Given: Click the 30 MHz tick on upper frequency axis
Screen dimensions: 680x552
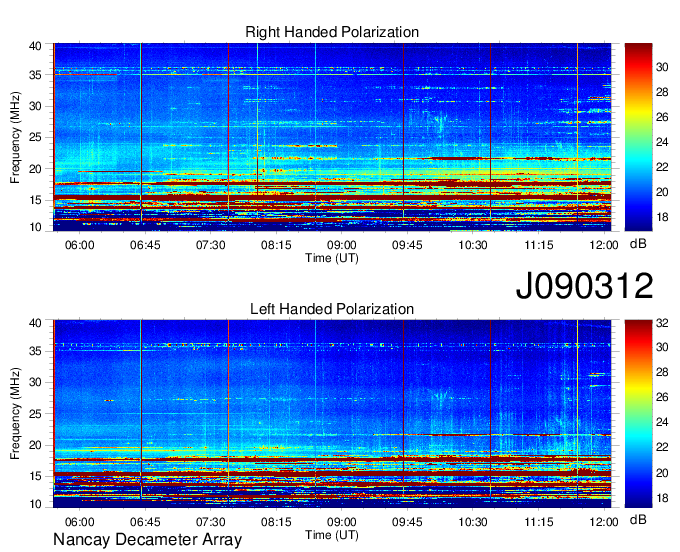Looking at the screenshot, I should point(35,106).
